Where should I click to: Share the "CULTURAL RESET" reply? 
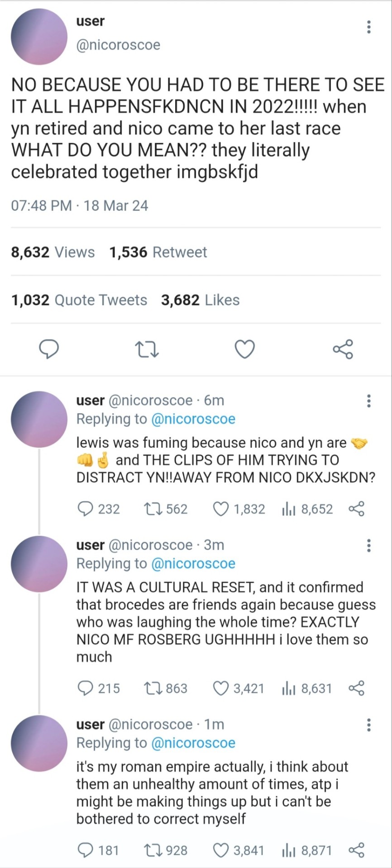(x=356, y=689)
